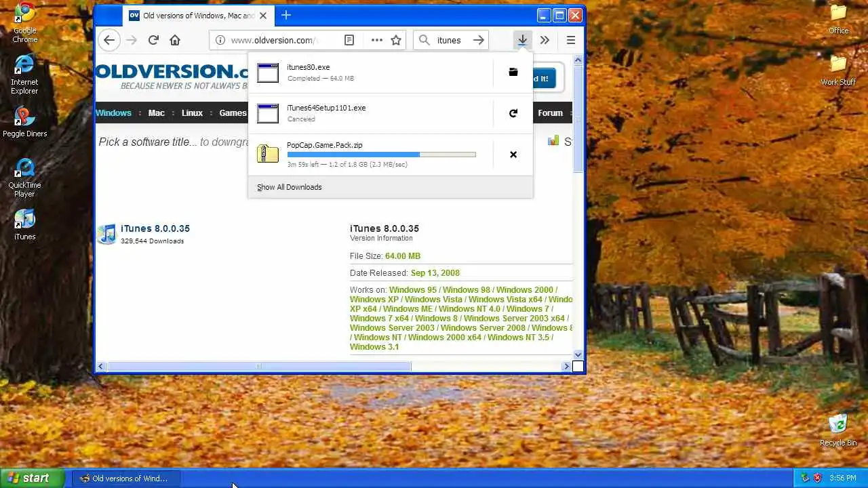Image resolution: width=868 pixels, height=488 pixels.
Task: Open the Windows start menu
Action: 33,478
